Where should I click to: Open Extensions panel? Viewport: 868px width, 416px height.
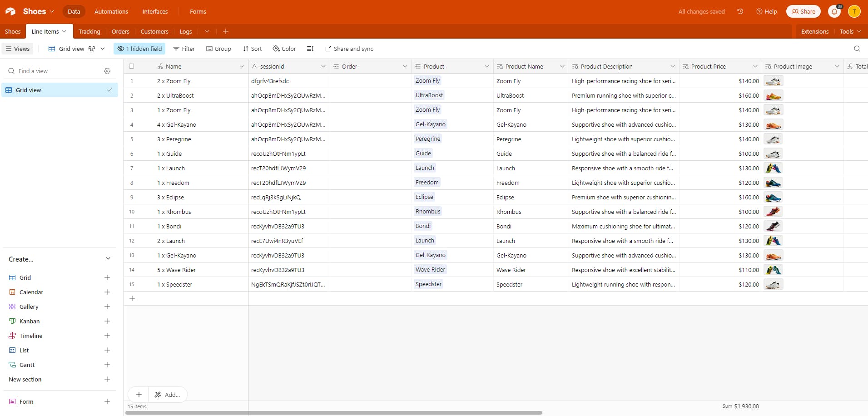point(815,31)
